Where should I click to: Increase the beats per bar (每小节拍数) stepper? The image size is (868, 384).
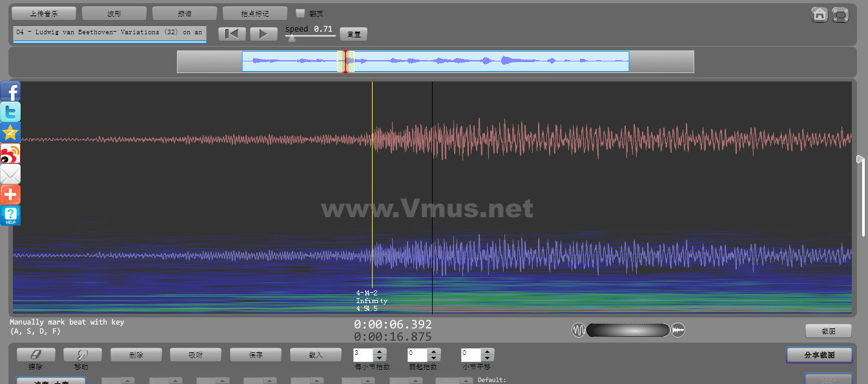(380, 352)
